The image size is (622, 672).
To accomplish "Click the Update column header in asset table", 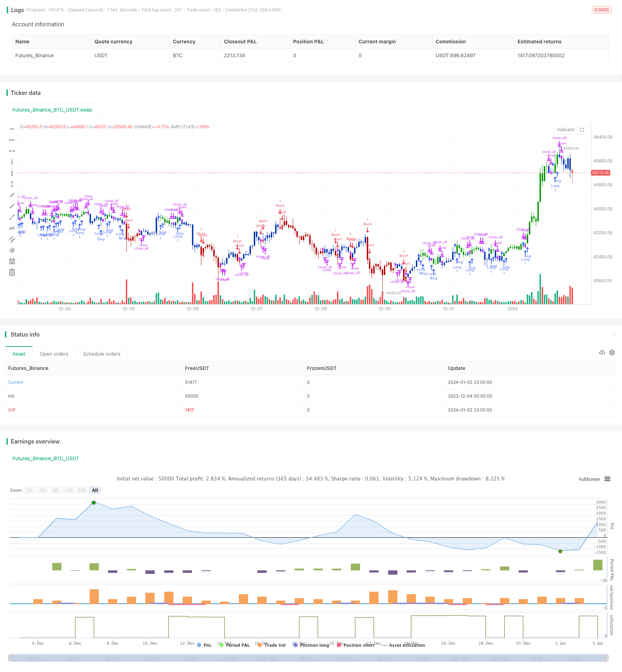I will point(456,368).
